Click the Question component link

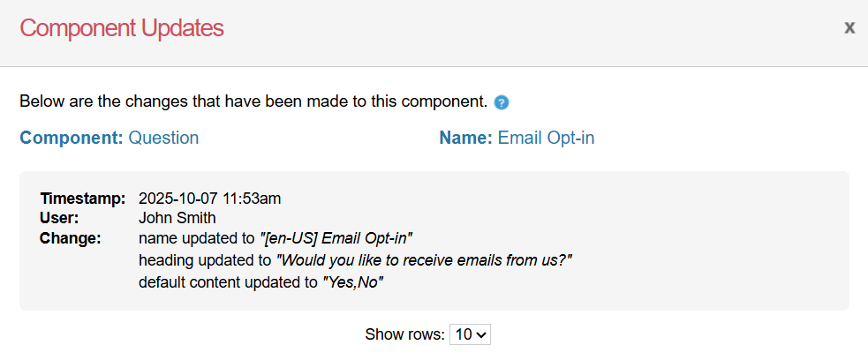click(163, 138)
